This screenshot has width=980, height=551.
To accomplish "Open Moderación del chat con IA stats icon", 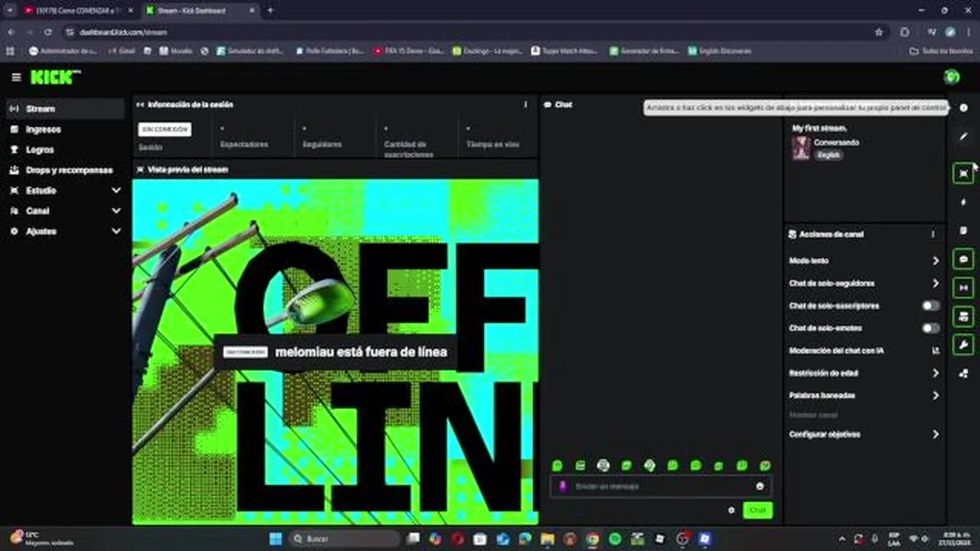I will (x=936, y=350).
